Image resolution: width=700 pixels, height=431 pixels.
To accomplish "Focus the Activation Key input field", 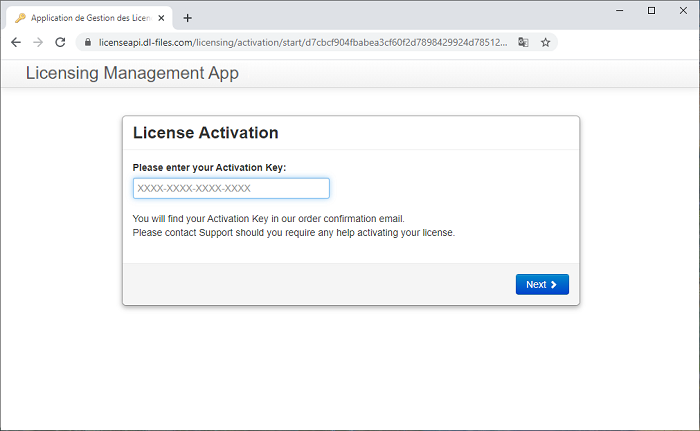I will tap(231, 188).
